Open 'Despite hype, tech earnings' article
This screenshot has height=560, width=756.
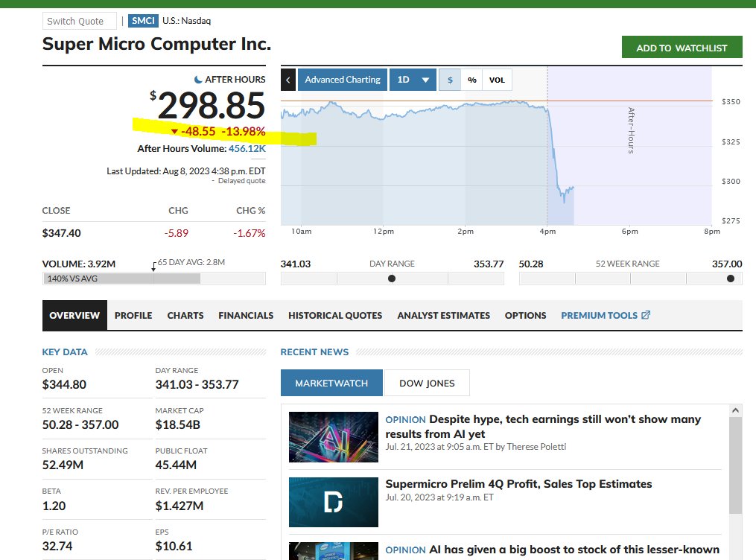pyautogui.click(x=543, y=427)
